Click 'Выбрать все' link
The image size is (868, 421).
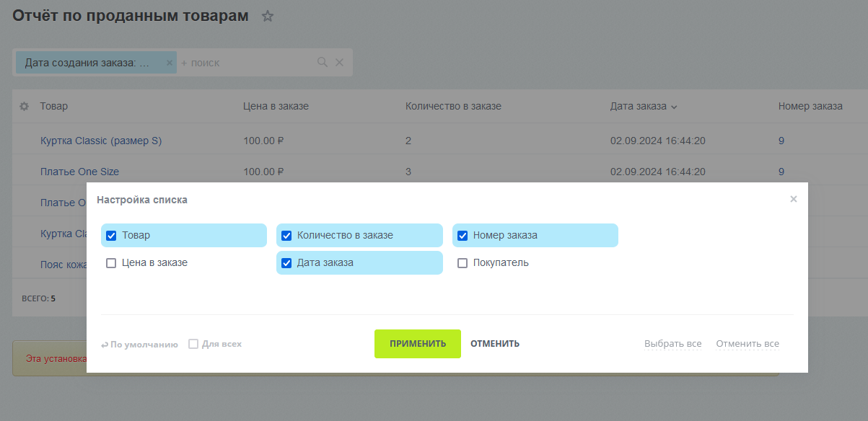[x=672, y=344]
